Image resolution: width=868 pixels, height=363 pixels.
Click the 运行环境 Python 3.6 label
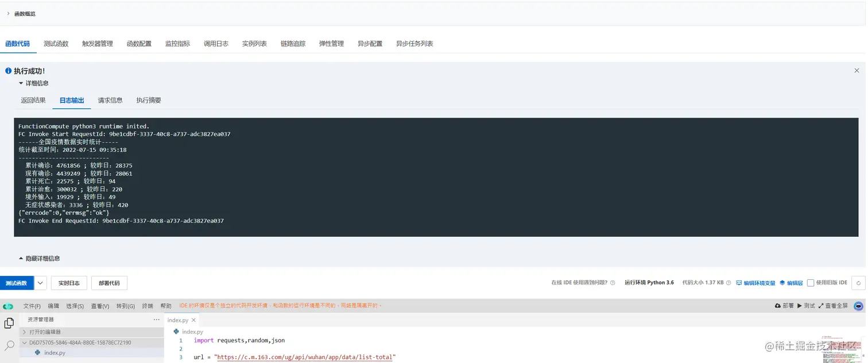point(649,283)
